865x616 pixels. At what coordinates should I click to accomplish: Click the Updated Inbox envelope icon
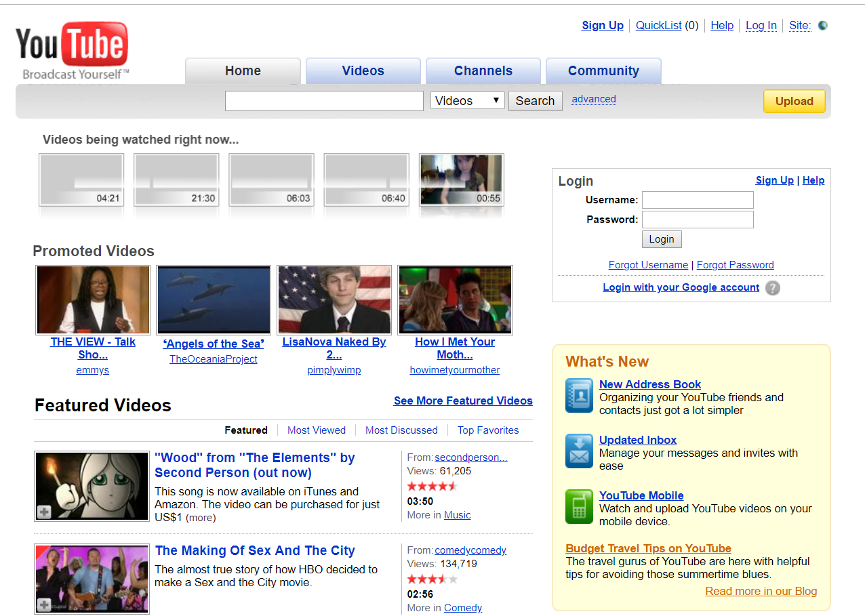click(x=579, y=451)
